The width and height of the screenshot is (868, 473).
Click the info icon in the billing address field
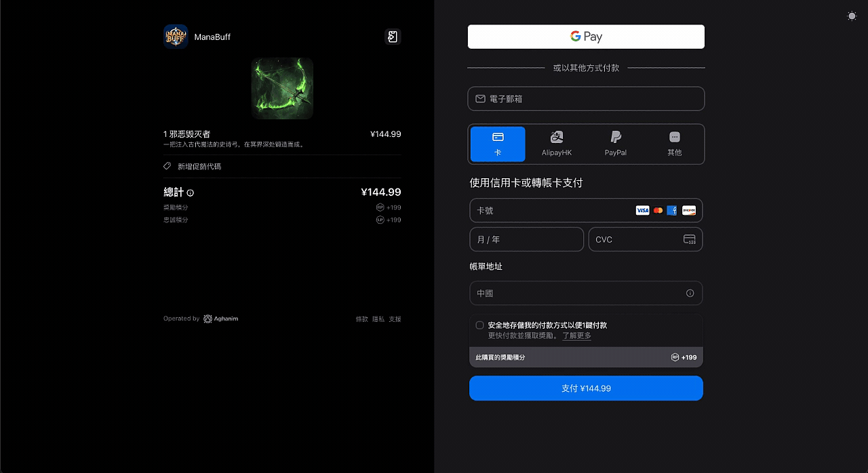(x=690, y=293)
